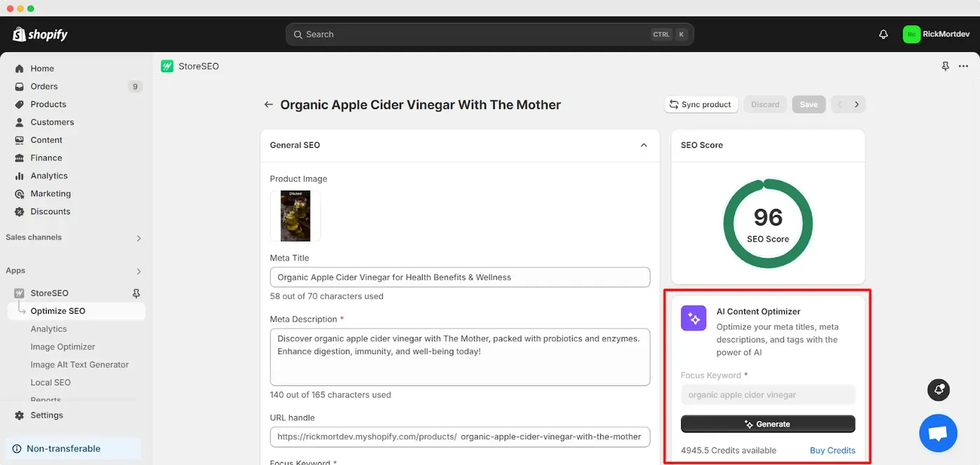Click the Orders inbox icon
980x465 pixels.
pos(20,86)
